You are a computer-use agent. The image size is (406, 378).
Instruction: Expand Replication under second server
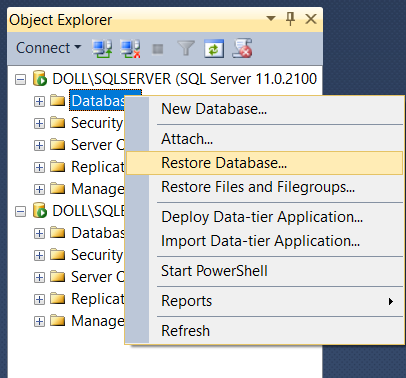point(39,299)
